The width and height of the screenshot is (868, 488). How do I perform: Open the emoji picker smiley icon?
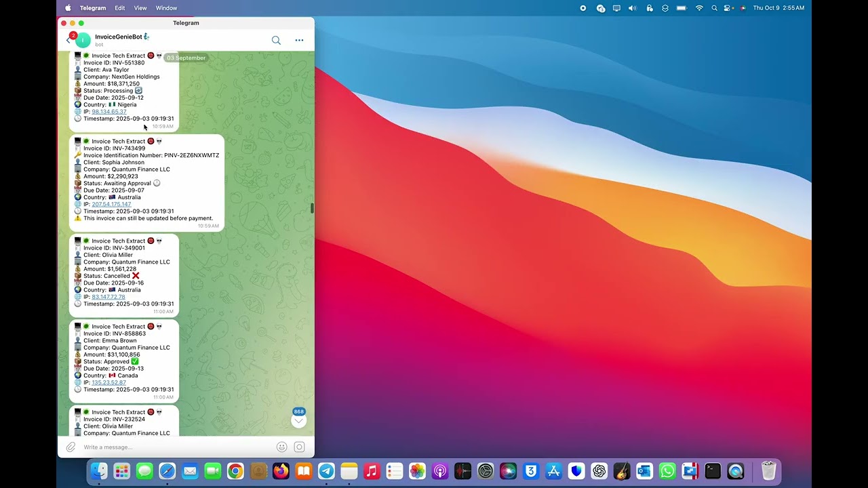tap(281, 447)
